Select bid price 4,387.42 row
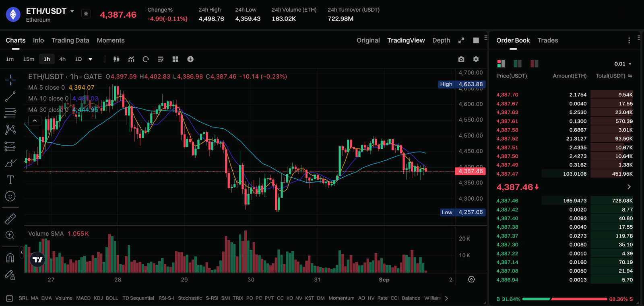Screen dimensions: 644x306 click(564, 209)
